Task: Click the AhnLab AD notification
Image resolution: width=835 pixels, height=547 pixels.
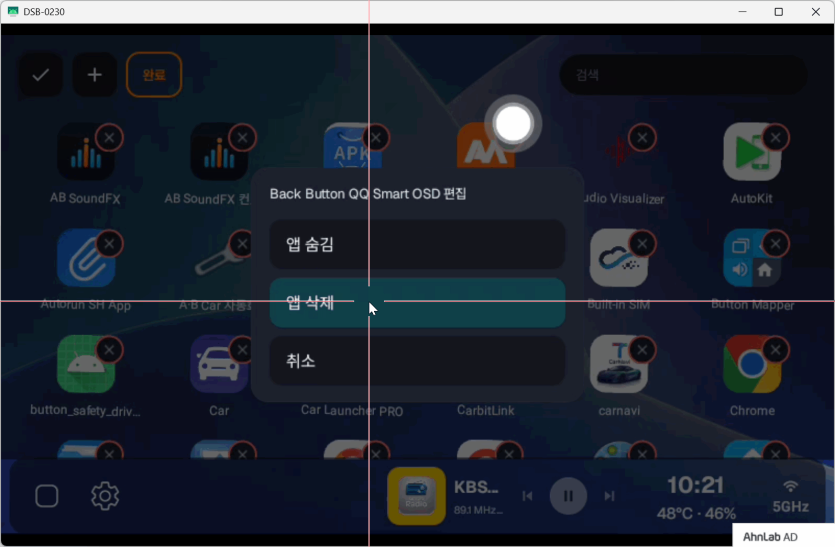Action: 783,535
